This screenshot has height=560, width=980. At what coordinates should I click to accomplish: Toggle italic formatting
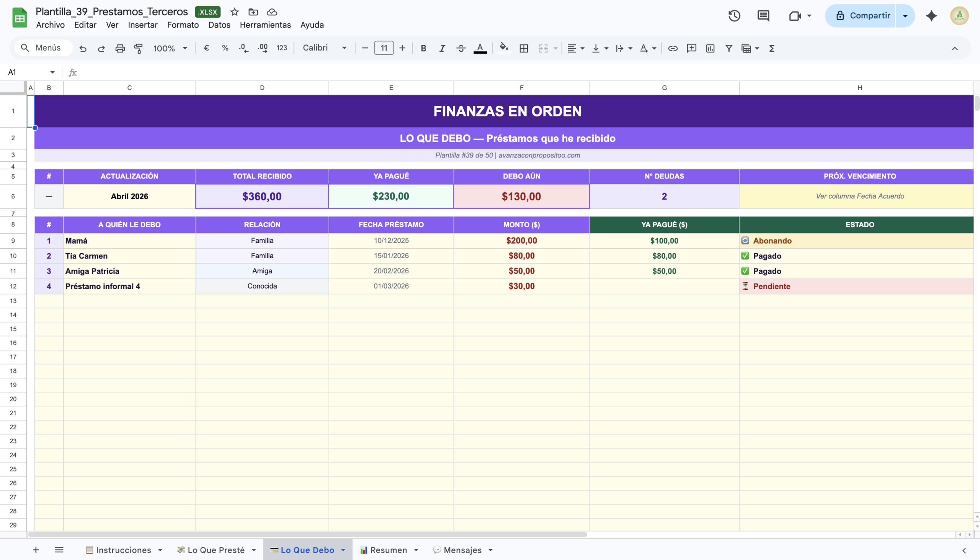tap(442, 48)
